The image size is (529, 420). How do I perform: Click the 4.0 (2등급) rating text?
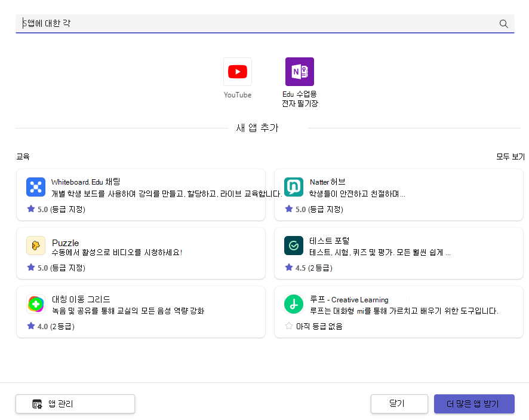pyautogui.click(x=56, y=326)
